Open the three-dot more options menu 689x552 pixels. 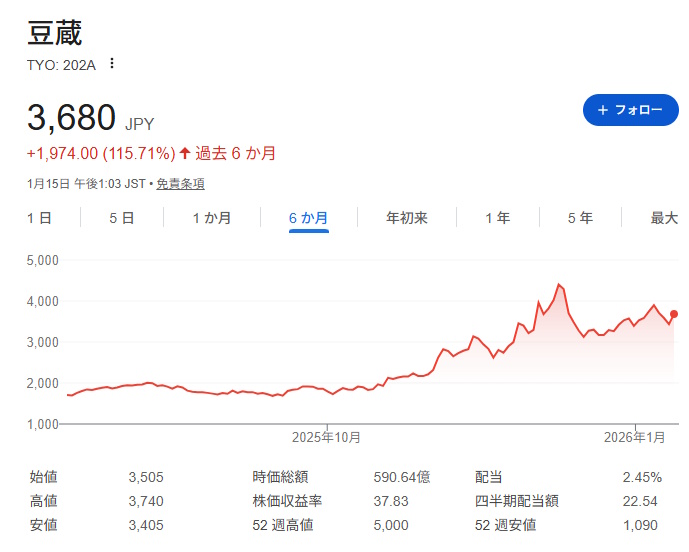(x=112, y=64)
